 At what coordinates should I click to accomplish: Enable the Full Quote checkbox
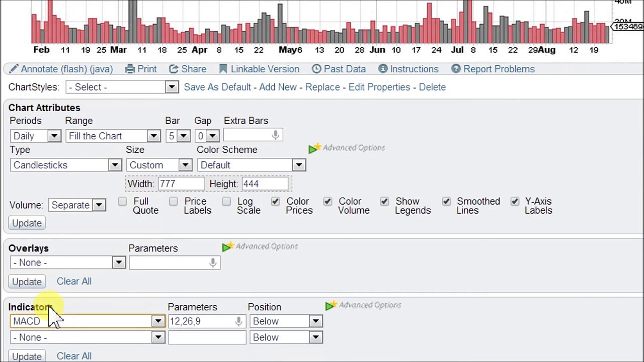(x=122, y=202)
